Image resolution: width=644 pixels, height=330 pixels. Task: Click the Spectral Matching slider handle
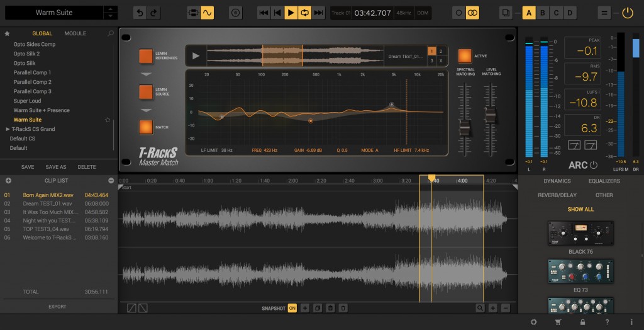(465, 128)
